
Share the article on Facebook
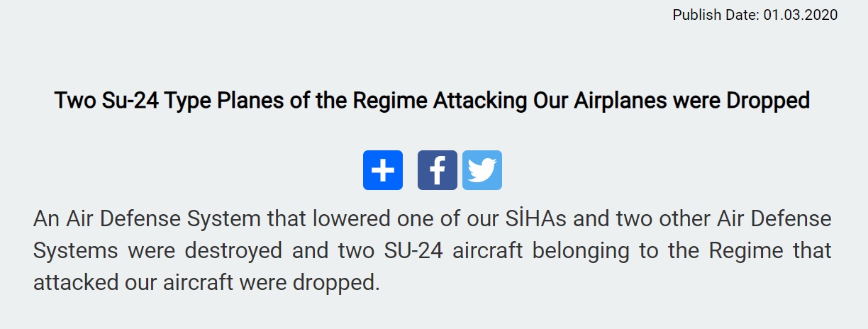pos(438,170)
